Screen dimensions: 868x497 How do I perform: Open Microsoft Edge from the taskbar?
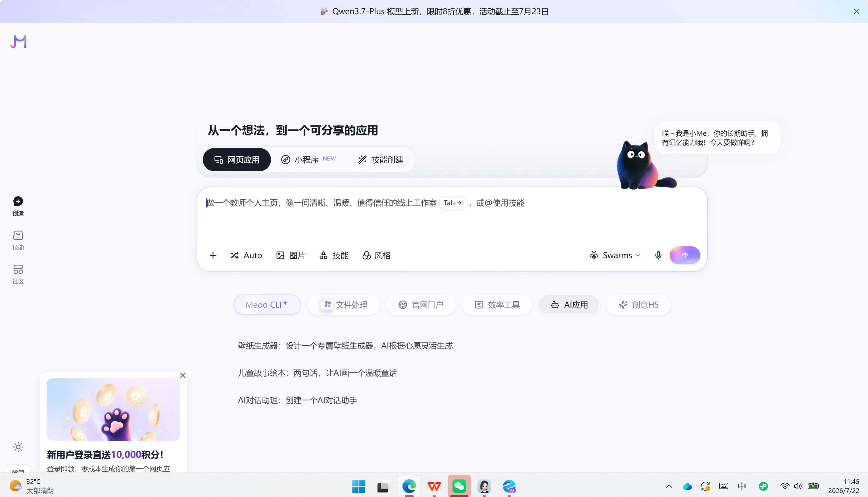click(x=409, y=486)
